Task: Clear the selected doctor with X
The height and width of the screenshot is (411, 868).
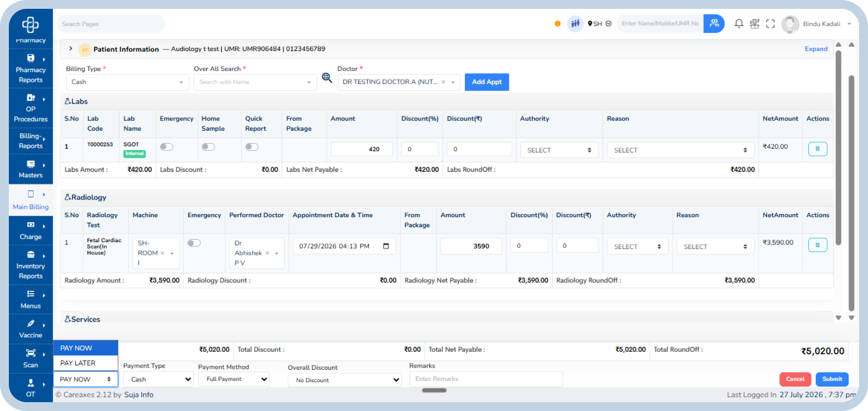Action: 443,82
